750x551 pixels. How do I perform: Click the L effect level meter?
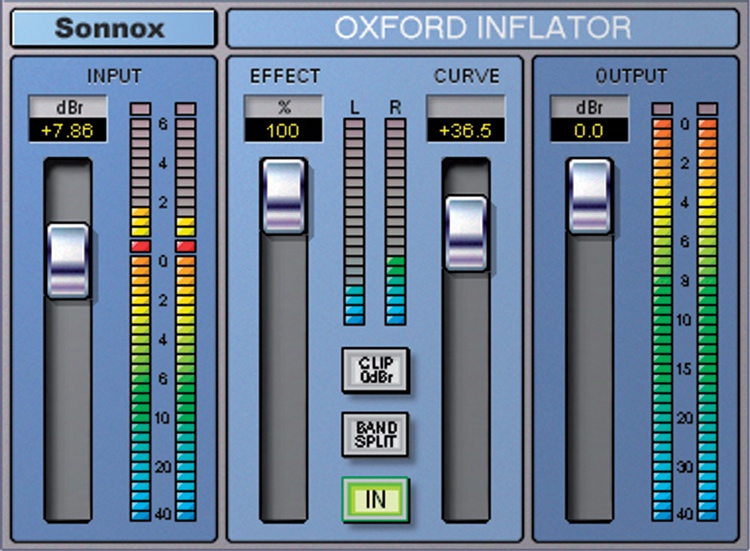[x=354, y=222]
